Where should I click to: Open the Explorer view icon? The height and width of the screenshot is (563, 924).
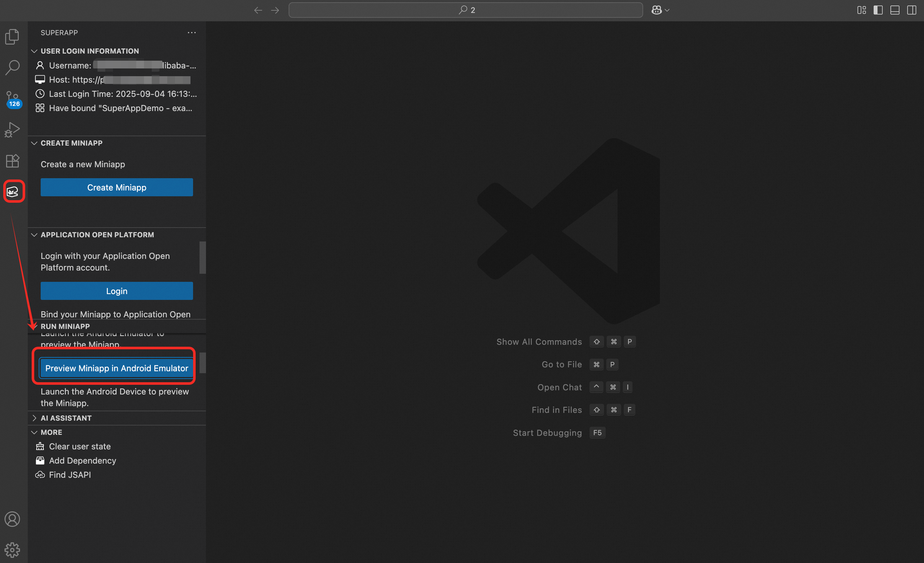[x=12, y=37]
